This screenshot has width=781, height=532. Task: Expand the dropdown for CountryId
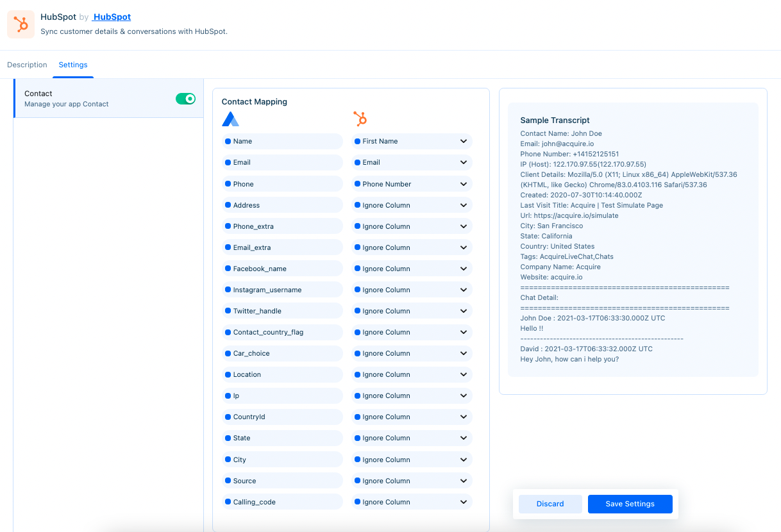(412, 417)
